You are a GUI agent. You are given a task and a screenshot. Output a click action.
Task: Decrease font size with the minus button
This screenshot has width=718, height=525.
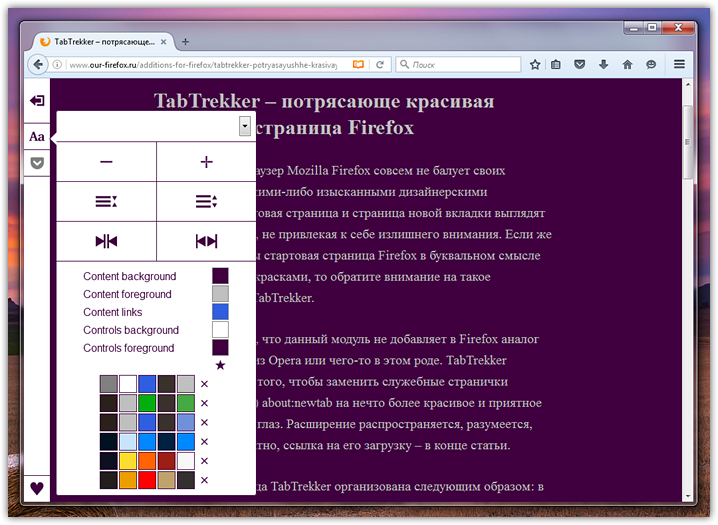106,162
